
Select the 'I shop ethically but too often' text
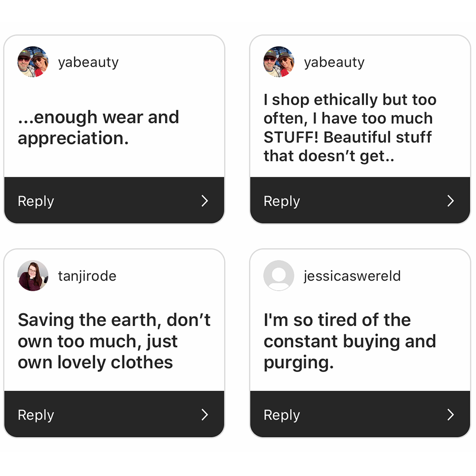pyautogui.click(x=350, y=128)
